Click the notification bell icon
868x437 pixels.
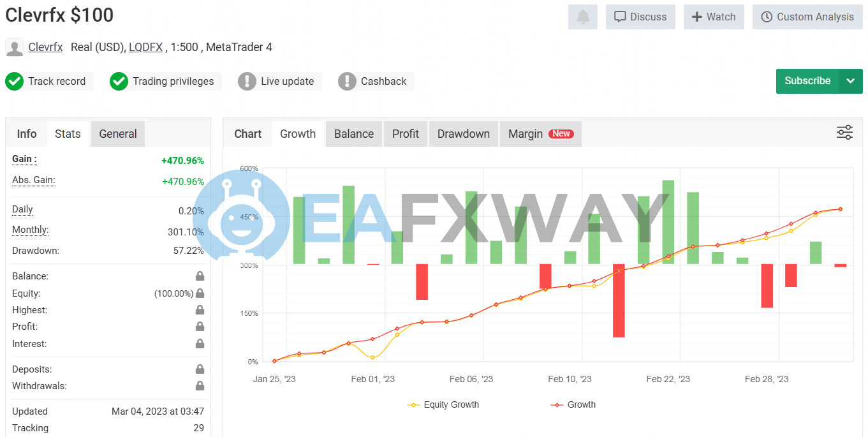coord(582,17)
